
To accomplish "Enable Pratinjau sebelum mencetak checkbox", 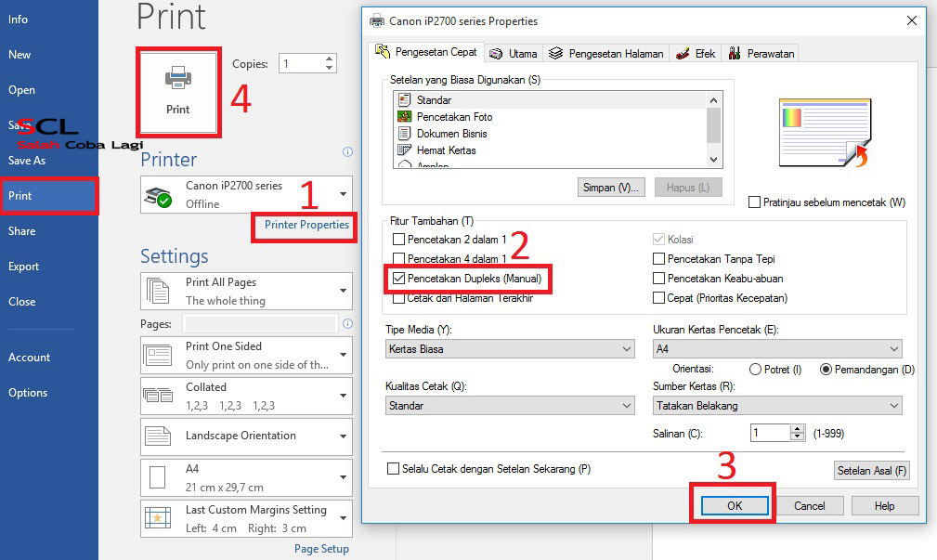I will pos(754,202).
